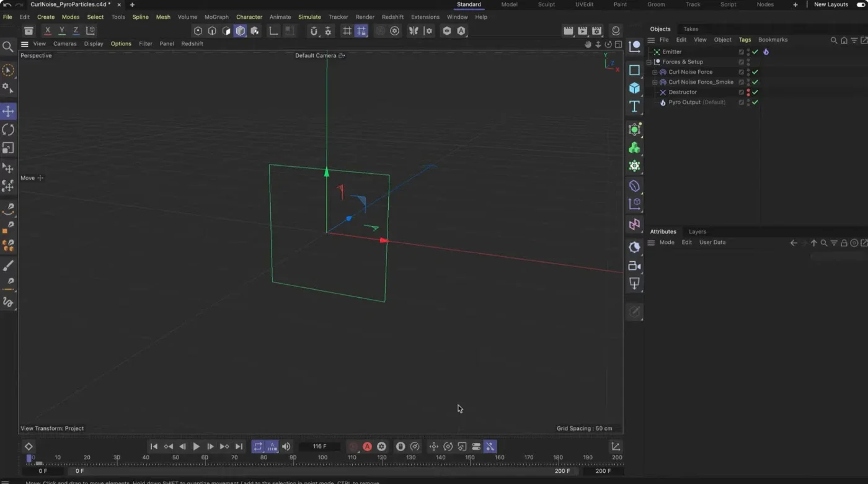Image resolution: width=868 pixels, height=484 pixels.
Task: Click the Record Active Objects button
Action: [x=353, y=446]
